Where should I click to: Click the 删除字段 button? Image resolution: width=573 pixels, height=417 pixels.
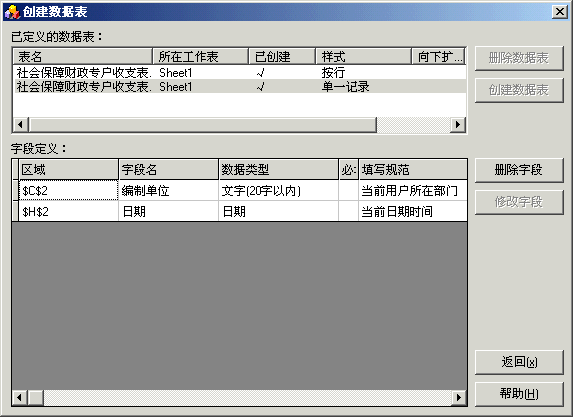coord(519,170)
